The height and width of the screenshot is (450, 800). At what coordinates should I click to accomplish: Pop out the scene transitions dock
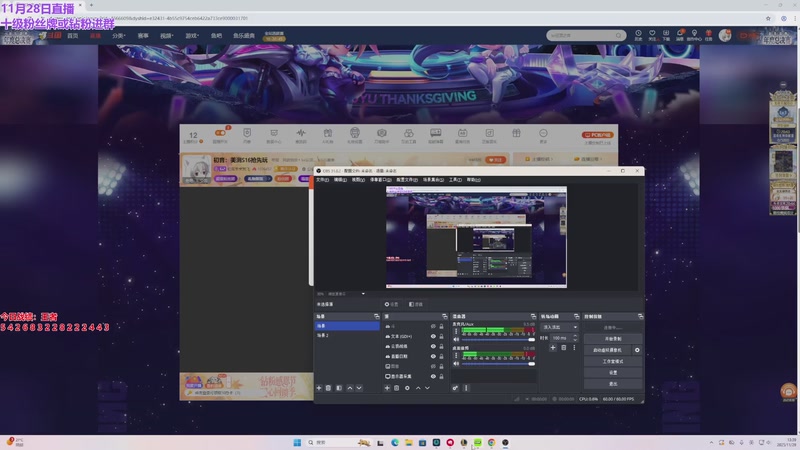tap(577, 317)
